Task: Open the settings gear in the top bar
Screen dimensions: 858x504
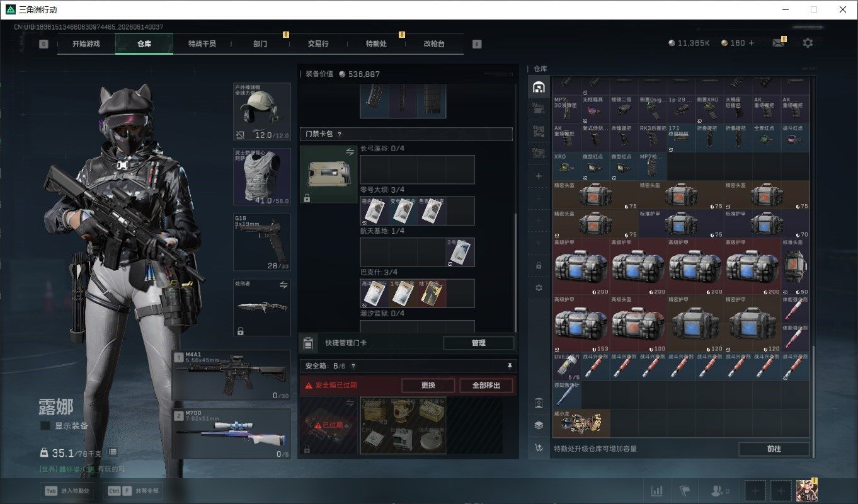Action: (808, 43)
